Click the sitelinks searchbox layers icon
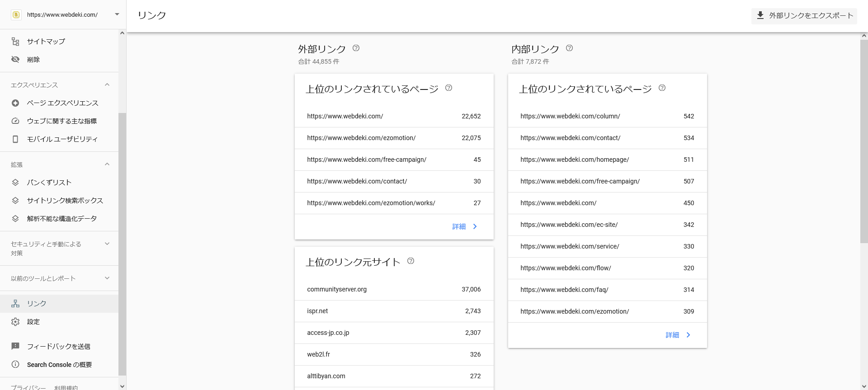The image size is (868, 390). tap(15, 201)
